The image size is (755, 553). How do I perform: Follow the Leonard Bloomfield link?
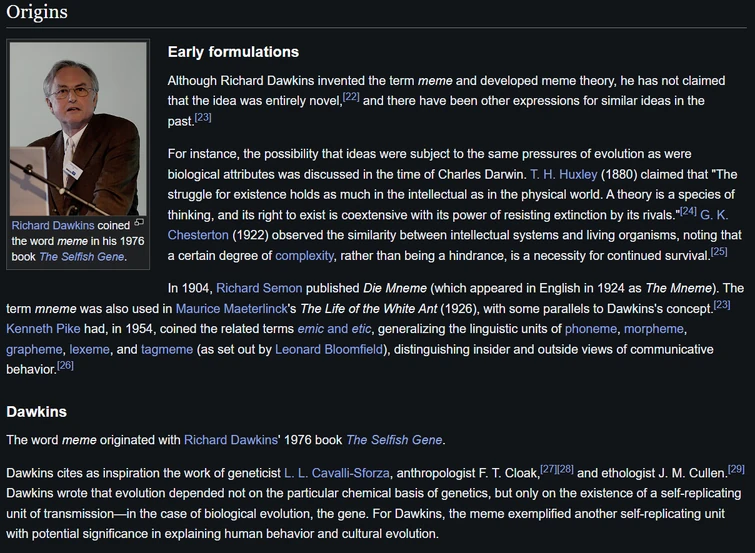329,349
